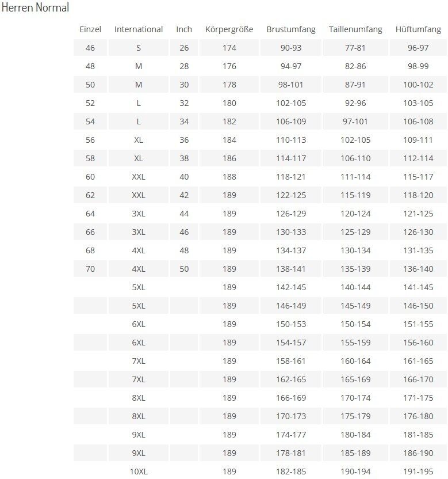Select Brustumfang value 90-93
This screenshot has height=479, width=448.
tap(291, 48)
